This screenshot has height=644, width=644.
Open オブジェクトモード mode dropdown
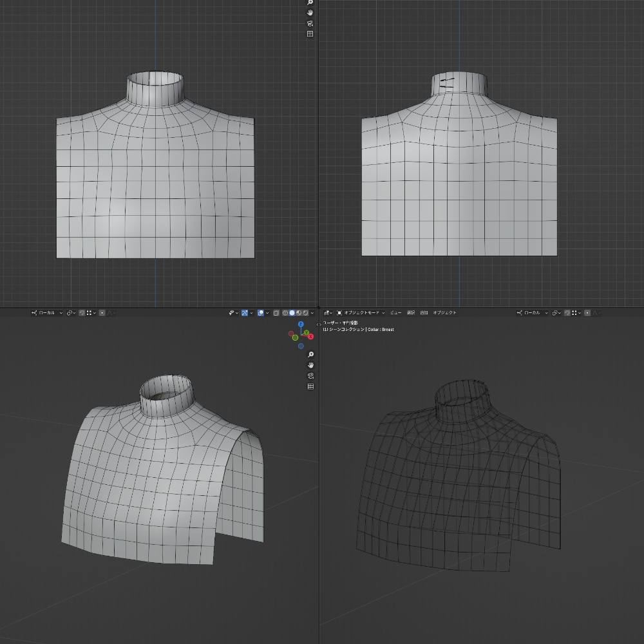click(x=361, y=312)
